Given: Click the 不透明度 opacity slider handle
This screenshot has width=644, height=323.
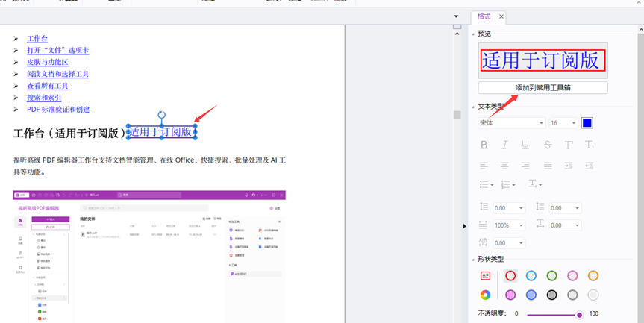Looking at the screenshot, I should [579, 315].
